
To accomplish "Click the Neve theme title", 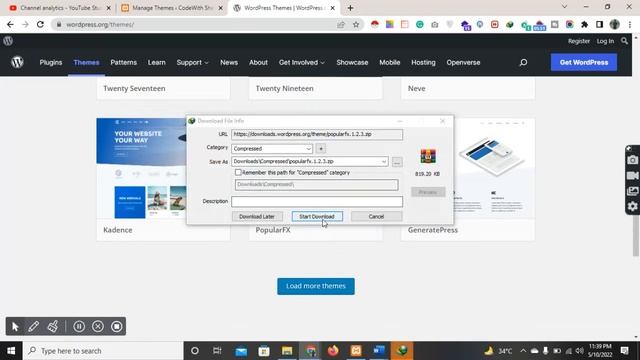I will pos(416,88).
